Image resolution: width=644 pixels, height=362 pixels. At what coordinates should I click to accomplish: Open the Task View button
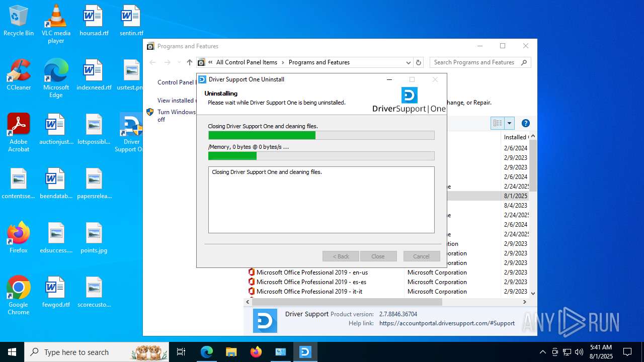(x=181, y=352)
